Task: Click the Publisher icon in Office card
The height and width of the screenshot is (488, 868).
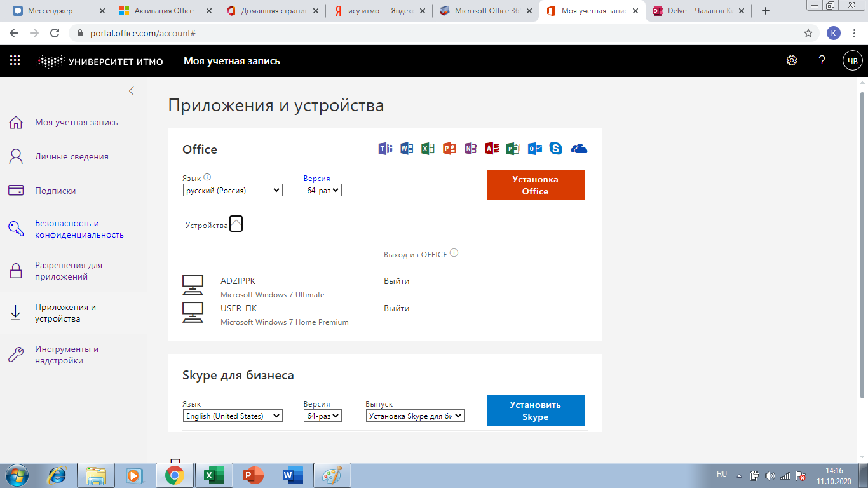Action: click(513, 149)
